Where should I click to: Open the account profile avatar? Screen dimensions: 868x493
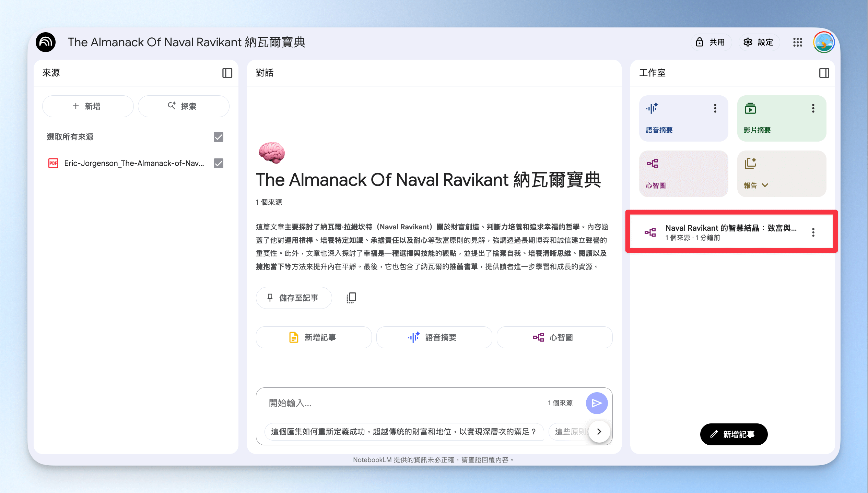824,42
